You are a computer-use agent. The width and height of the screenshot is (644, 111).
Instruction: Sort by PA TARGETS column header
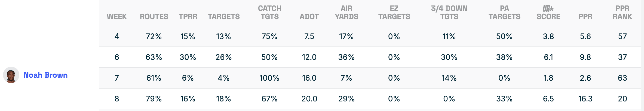pyautogui.click(x=504, y=13)
